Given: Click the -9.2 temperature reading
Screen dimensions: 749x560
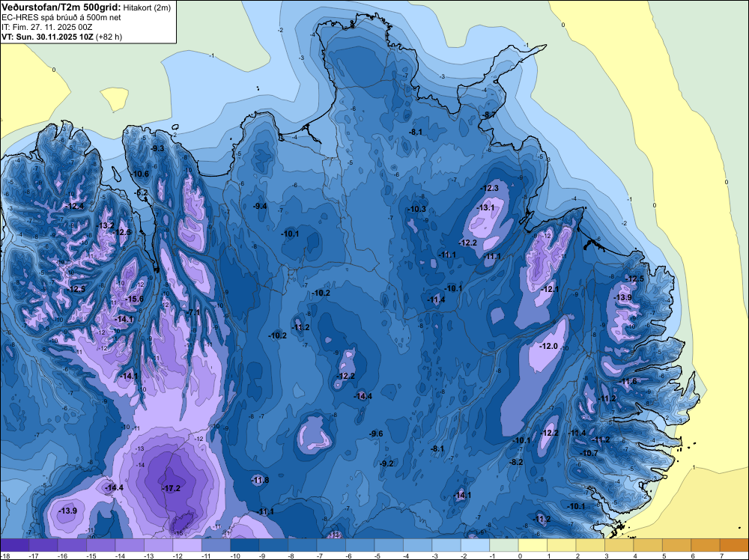Looking at the screenshot, I should (386, 463).
